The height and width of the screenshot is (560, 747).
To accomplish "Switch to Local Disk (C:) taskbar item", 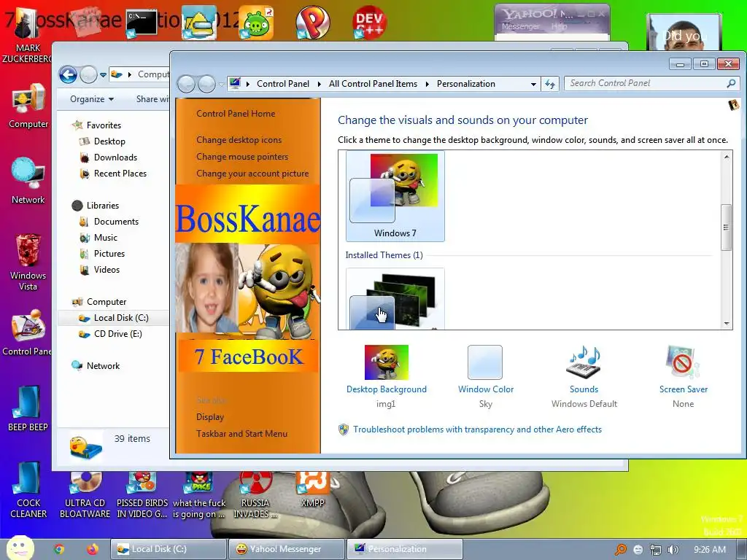I will click(169, 549).
